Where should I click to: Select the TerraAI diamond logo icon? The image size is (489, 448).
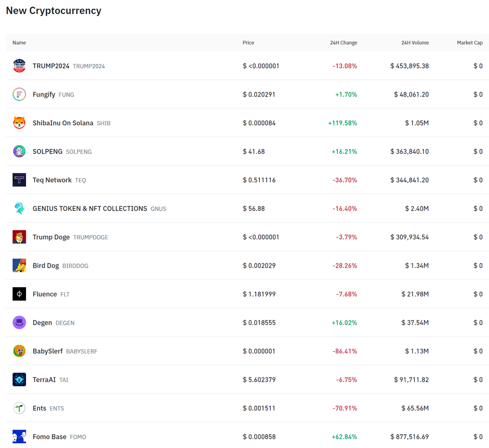[x=19, y=380]
